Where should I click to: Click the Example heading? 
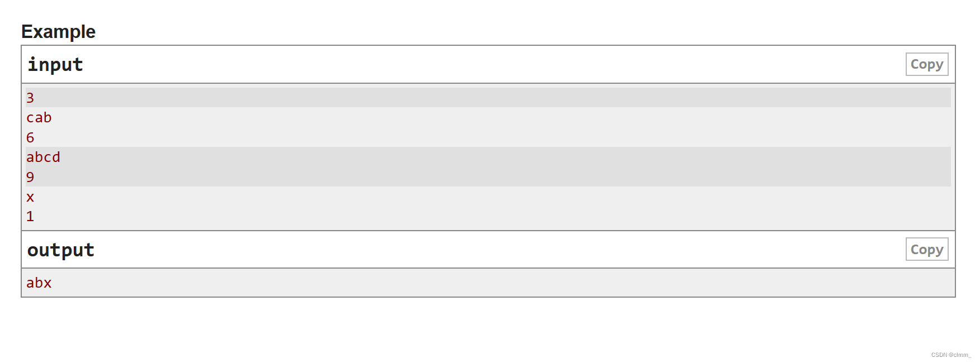(58, 31)
